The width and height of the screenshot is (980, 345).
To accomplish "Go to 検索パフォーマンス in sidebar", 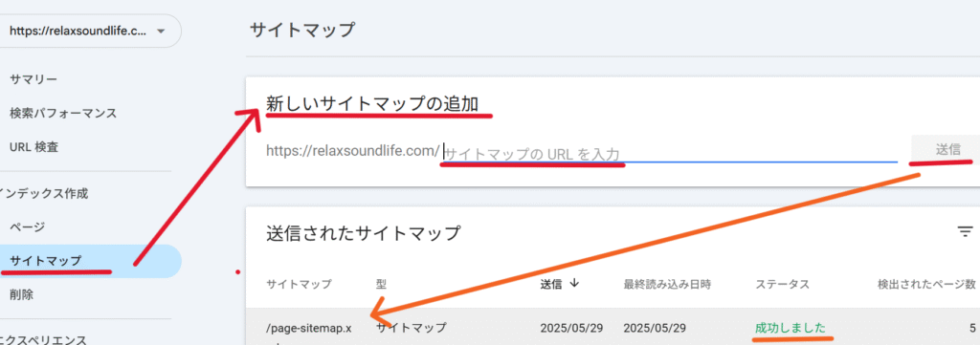I will [x=63, y=114].
